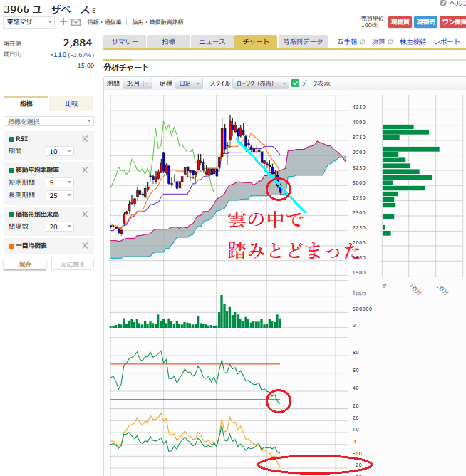The height and width of the screenshot is (476, 466).
Task: Change the 期間 3ヶ月 dropdown
Action: [138, 83]
